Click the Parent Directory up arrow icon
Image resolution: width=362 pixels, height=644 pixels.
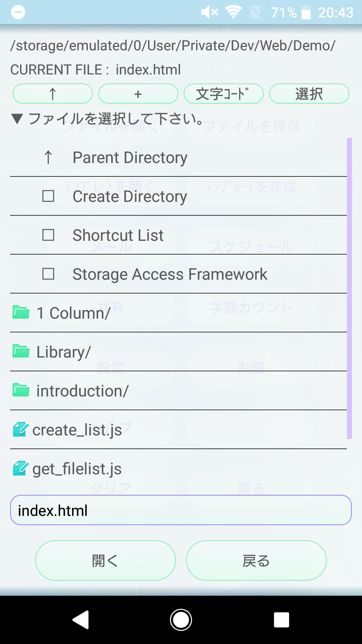tap(48, 157)
